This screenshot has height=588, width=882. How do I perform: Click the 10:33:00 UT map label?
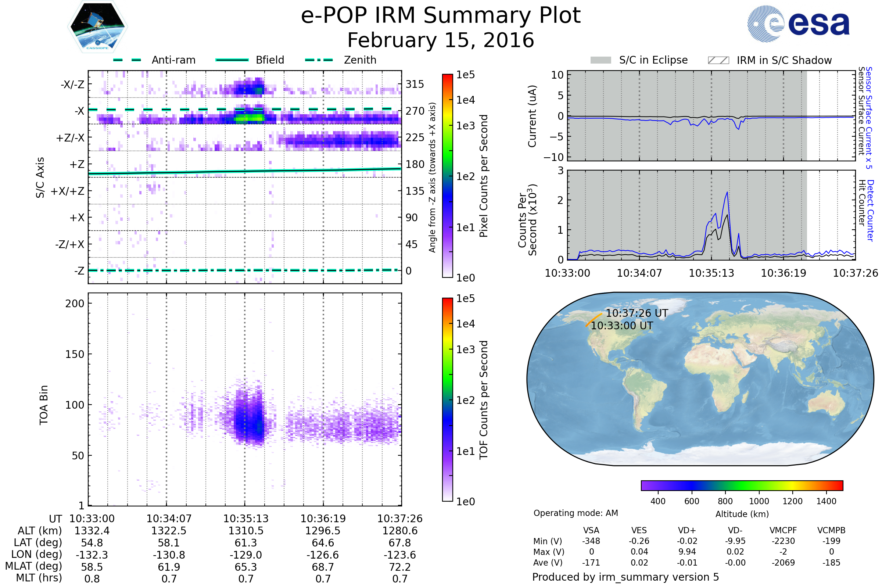coord(622,326)
